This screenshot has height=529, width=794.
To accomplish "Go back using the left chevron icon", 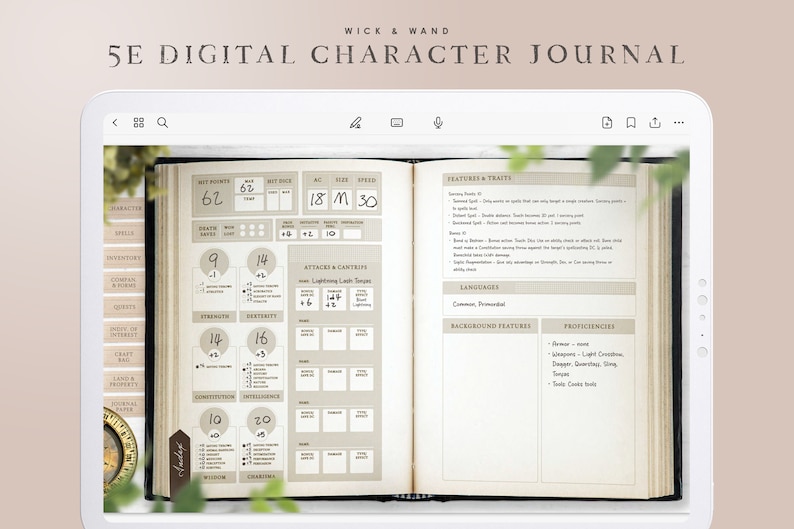I will pos(115,123).
